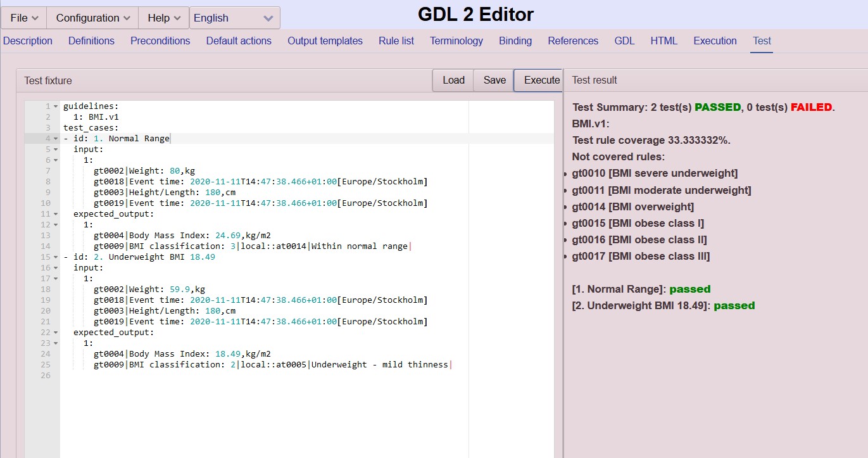Switch to the Execution tab
Screen dimensions: 868x458
click(715, 41)
